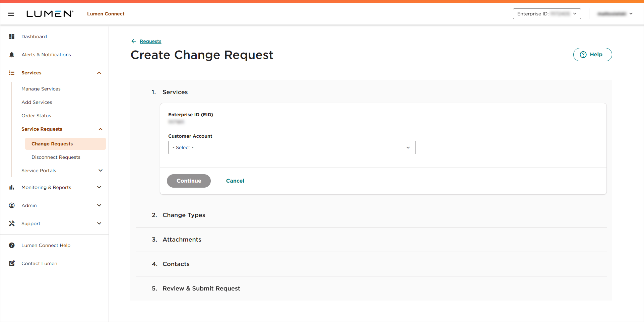Click step 2 Change Types heading
Image resolution: width=644 pixels, height=322 pixels.
pos(184,215)
